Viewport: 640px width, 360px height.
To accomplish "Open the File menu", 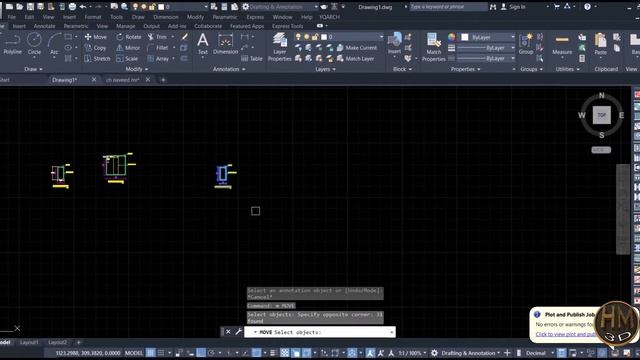I will pyautogui.click(x=12, y=17).
